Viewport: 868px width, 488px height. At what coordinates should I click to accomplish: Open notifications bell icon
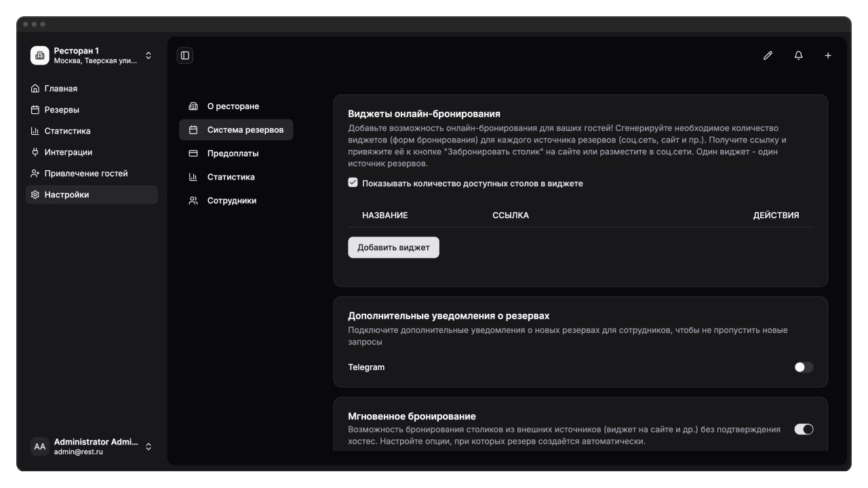click(798, 56)
